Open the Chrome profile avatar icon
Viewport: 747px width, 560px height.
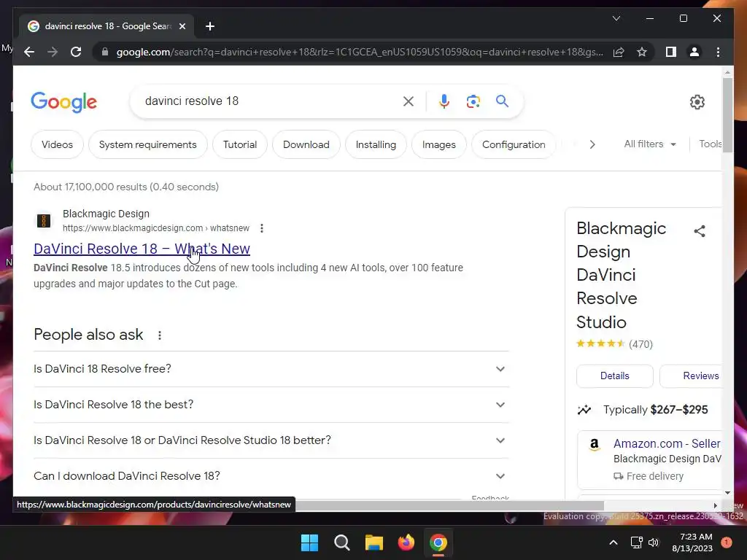pos(694,52)
